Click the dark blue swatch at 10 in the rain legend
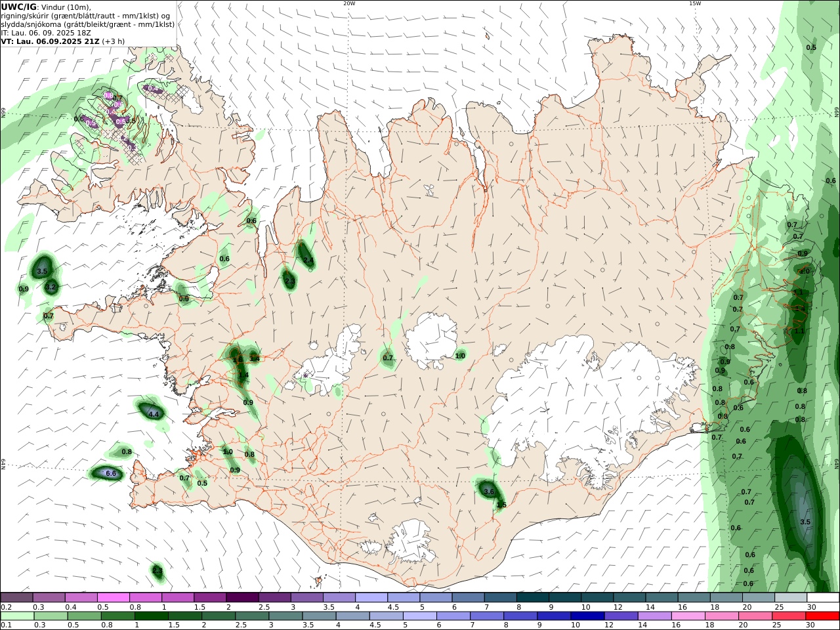This screenshot has width=840, height=630. [x=586, y=616]
